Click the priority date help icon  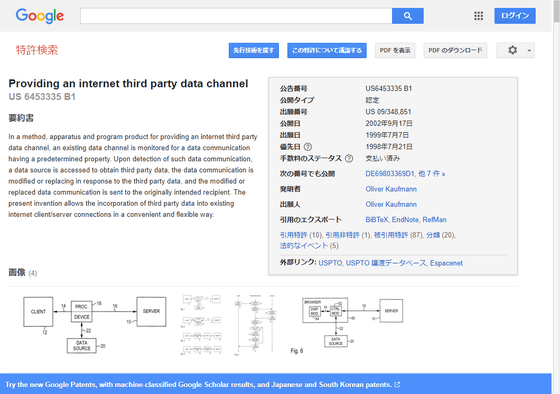point(308,147)
